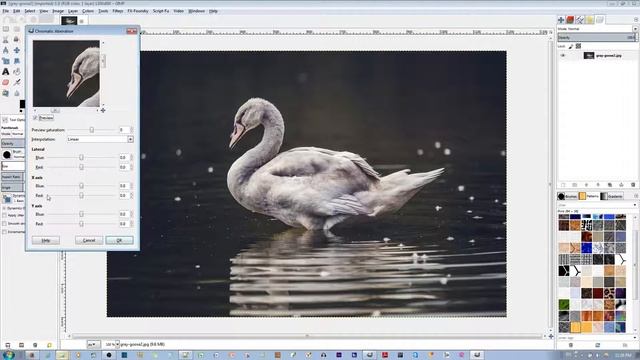Click the reset tool options icon

[x=49, y=345]
